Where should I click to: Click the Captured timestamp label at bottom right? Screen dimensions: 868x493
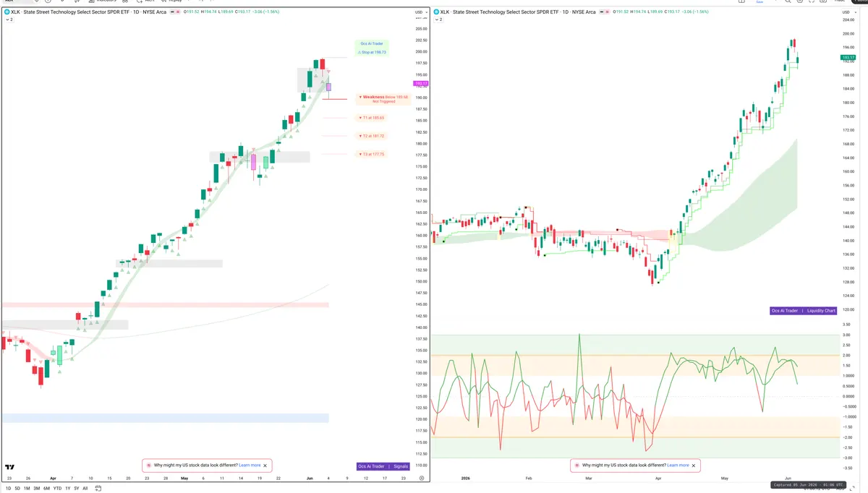(x=807, y=484)
